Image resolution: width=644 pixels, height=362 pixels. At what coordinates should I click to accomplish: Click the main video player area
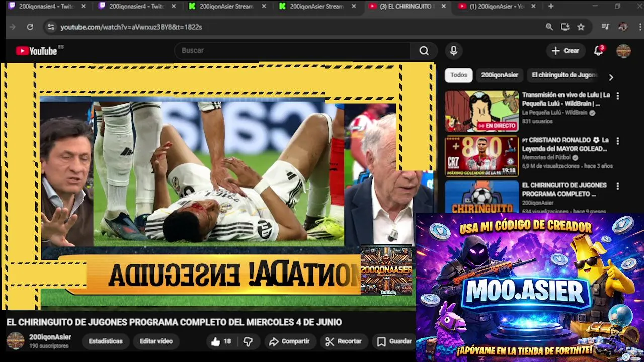[217, 186]
